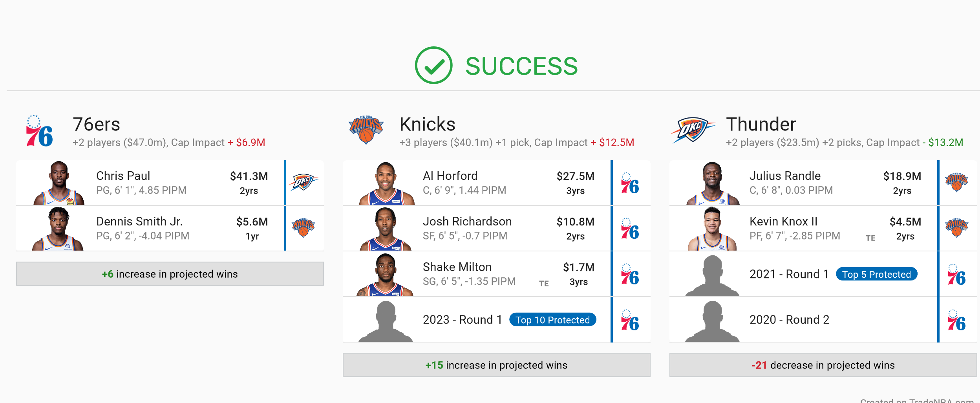The height and width of the screenshot is (403, 980).
Task: Click the green success checkmark icon
Action: [434, 65]
